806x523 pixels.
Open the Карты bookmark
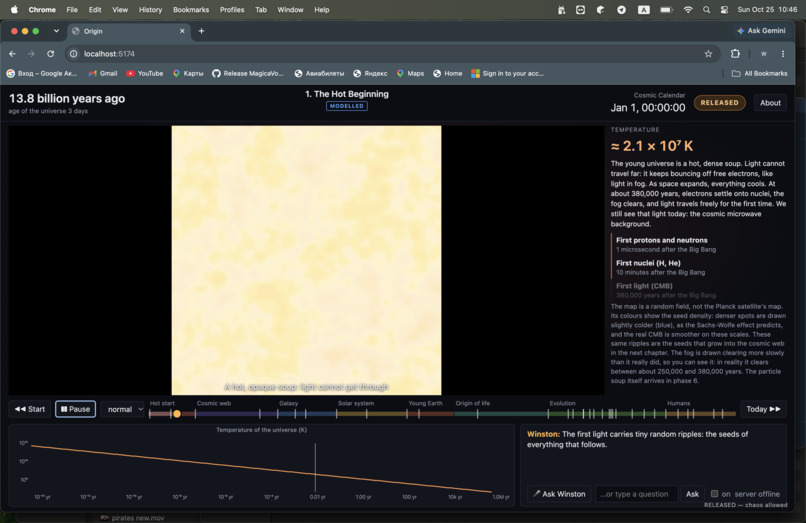coord(188,74)
